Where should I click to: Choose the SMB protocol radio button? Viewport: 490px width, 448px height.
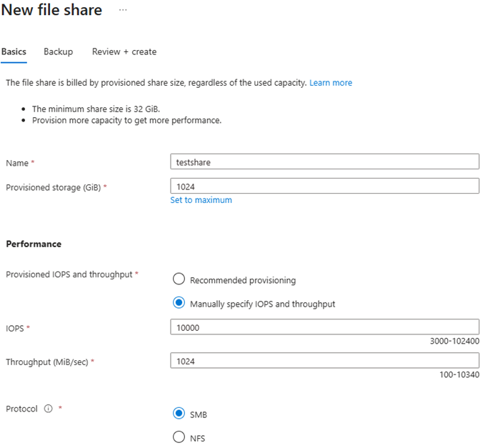click(179, 413)
